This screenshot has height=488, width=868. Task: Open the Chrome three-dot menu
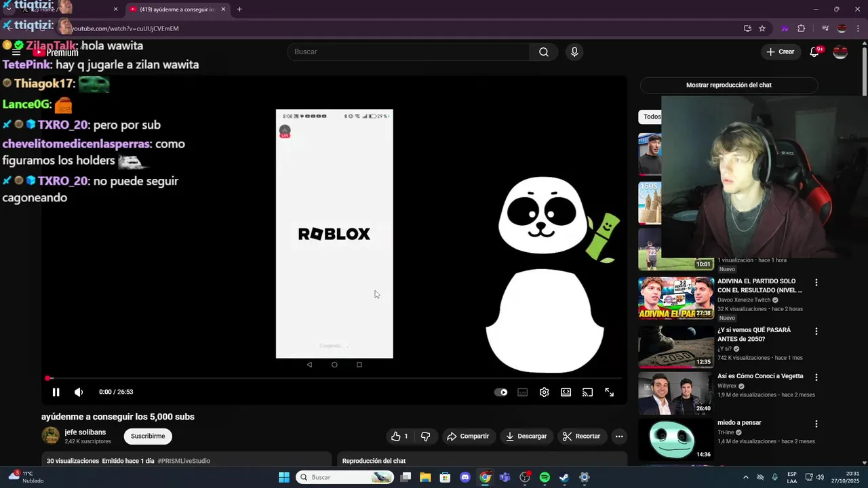858,28
